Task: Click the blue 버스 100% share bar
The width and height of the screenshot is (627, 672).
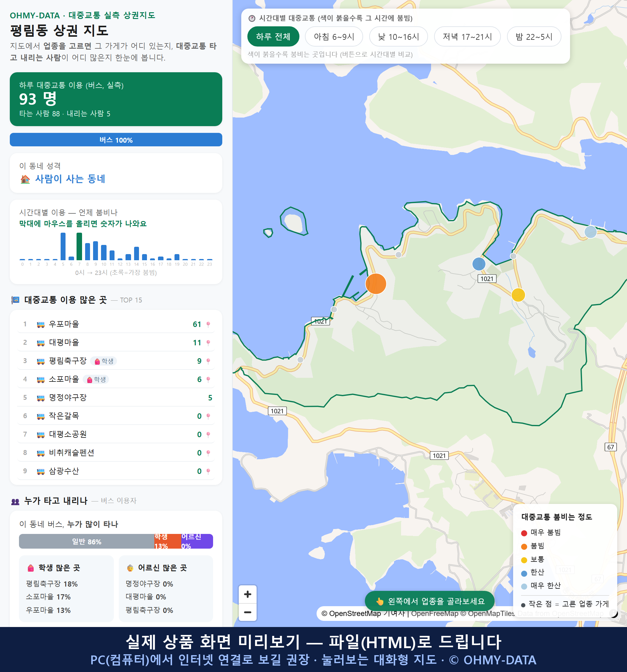Action: click(x=116, y=140)
